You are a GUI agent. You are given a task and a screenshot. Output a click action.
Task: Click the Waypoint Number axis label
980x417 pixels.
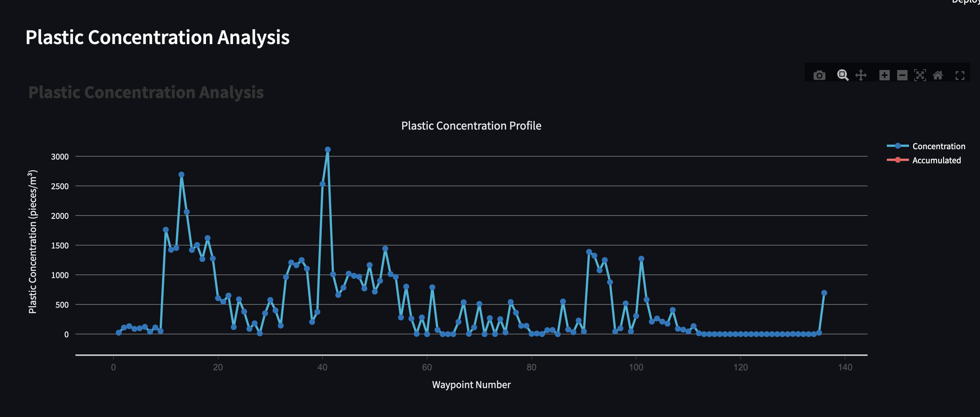click(471, 385)
